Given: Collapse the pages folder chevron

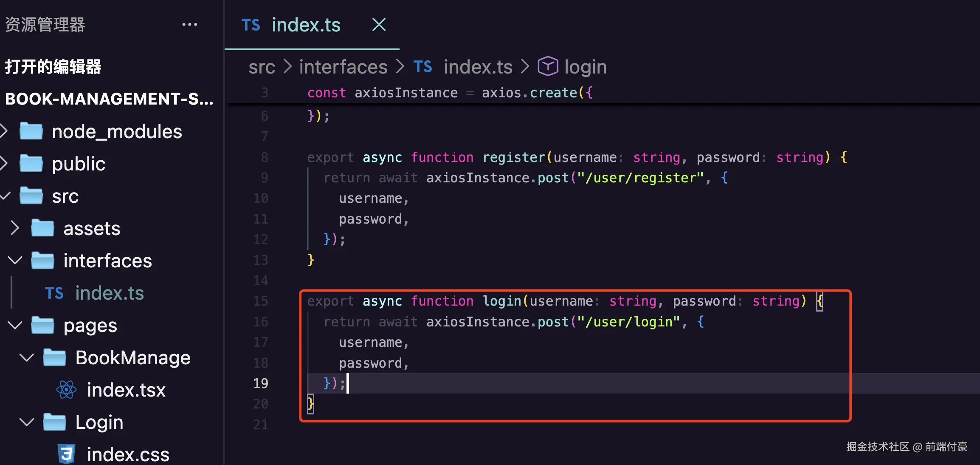Looking at the screenshot, I should 15,326.
